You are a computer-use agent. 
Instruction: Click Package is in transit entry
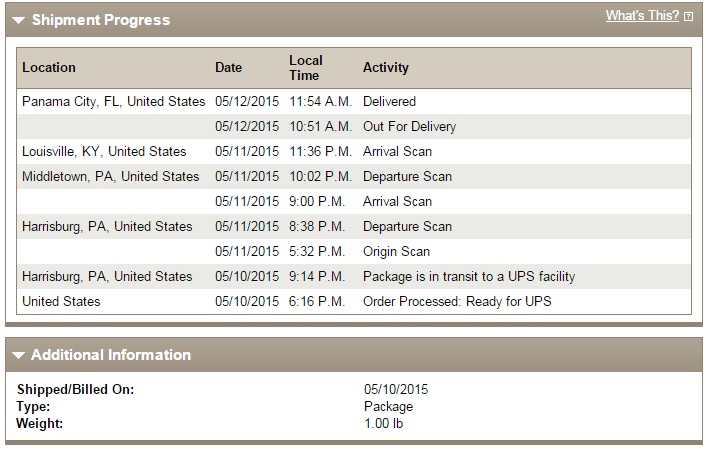click(x=469, y=276)
